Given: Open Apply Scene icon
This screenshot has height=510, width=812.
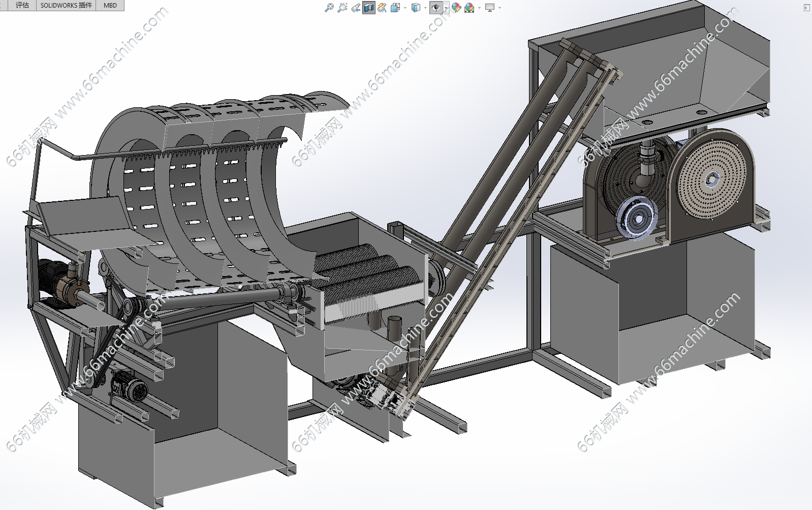Looking at the screenshot, I should [x=469, y=8].
